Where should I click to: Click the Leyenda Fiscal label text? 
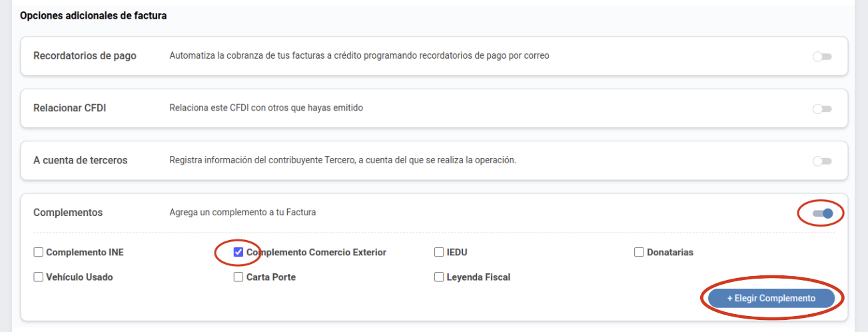(478, 277)
